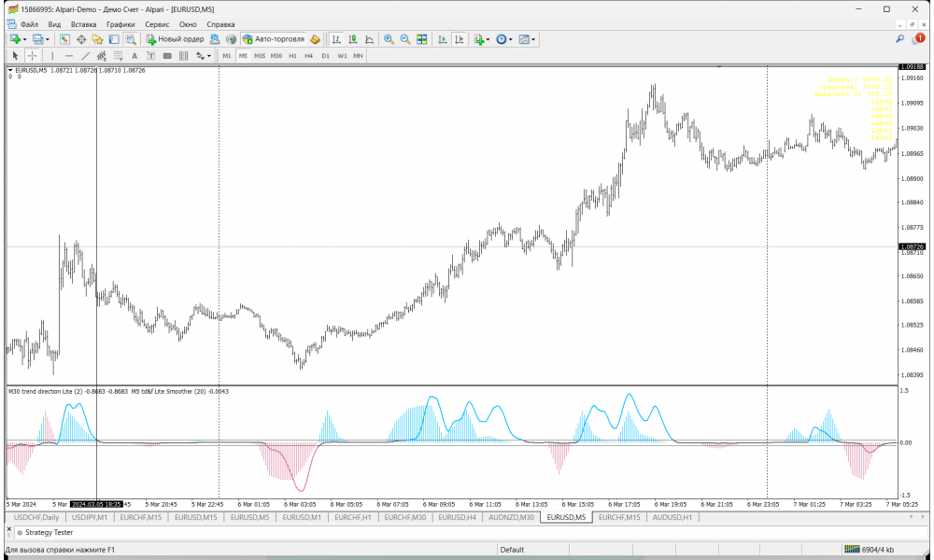
Task: Open the Графики menu
Action: coord(120,23)
